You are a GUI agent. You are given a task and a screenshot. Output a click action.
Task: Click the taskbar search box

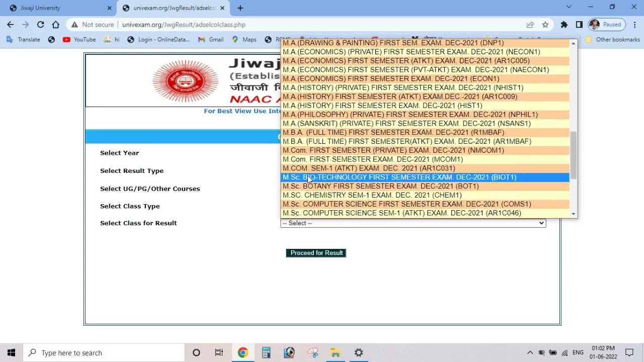click(x=105, y=352)
